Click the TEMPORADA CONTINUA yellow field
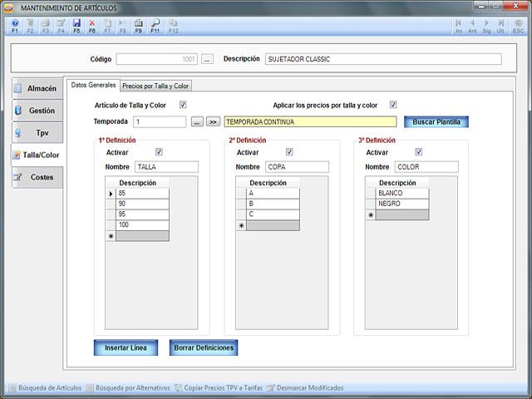The image size is (532, 399). click(x=310, y=122)
